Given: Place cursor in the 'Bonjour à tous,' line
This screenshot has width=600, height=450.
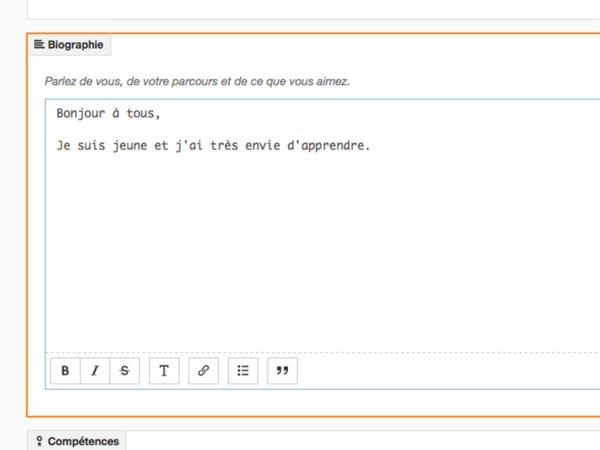Looking at the screenshot, I should tap(108, 113).
